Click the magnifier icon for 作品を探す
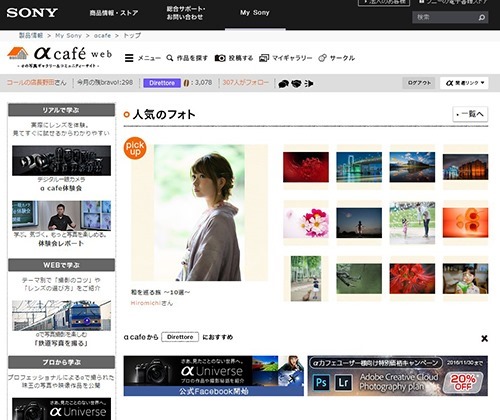The width and height of the screenshot is (500, 420). click(x=170, y=58)
